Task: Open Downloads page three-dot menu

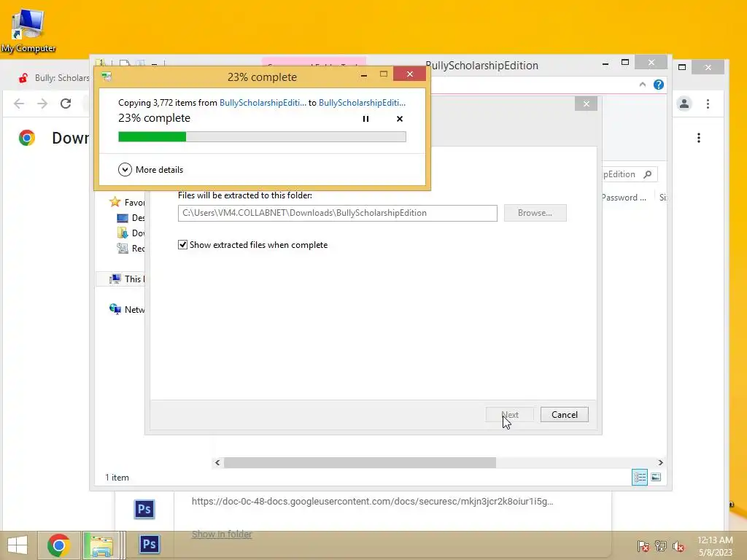Action: [698, 138]
